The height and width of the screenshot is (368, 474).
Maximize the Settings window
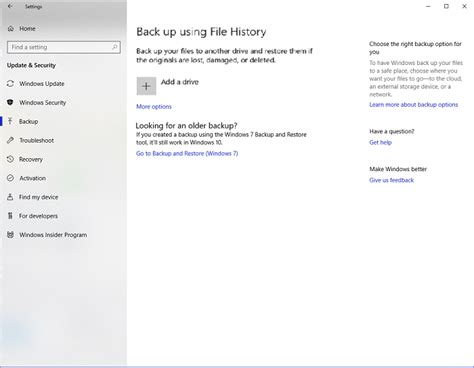pos(446,6)
